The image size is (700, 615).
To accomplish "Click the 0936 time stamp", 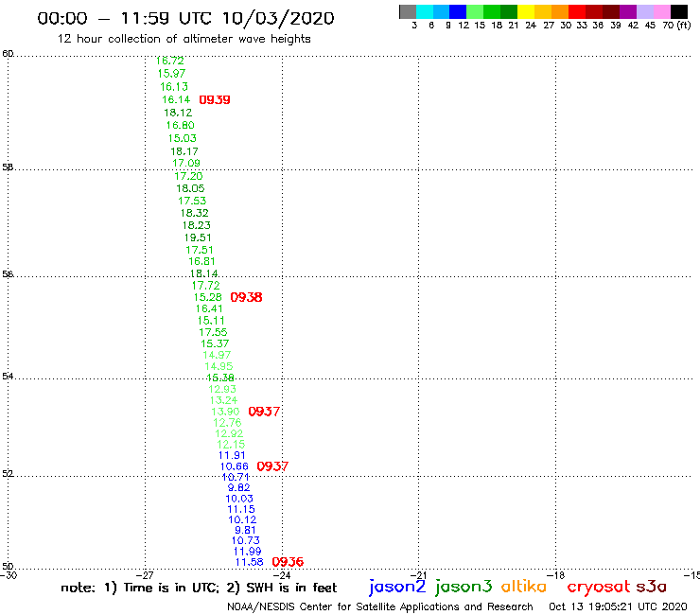I will pyautogui.click(x=288, y=562).
